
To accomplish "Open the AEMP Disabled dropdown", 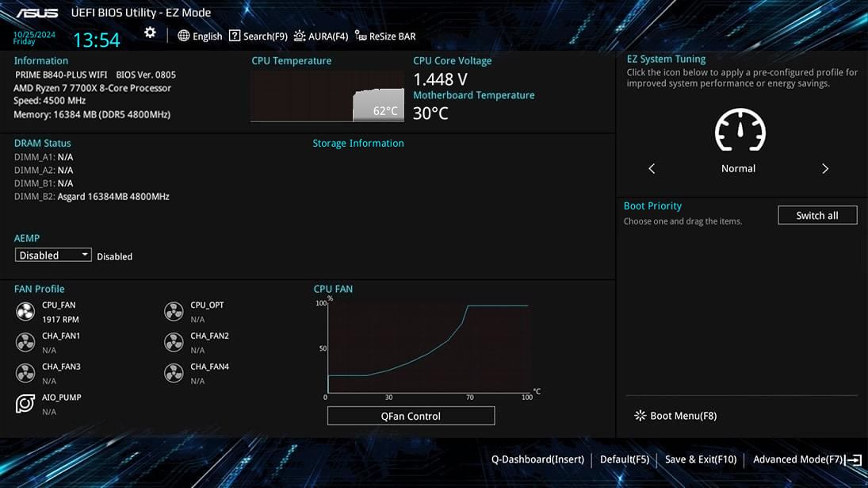I will click(53, 255).
